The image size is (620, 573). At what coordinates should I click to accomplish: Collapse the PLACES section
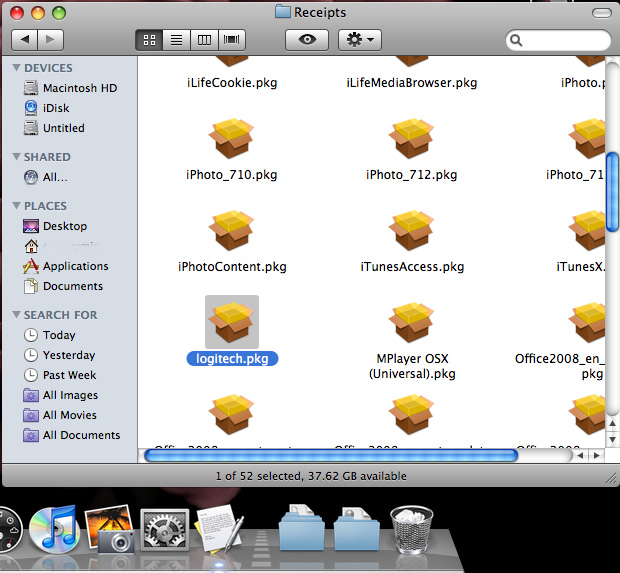pos(17,206)
